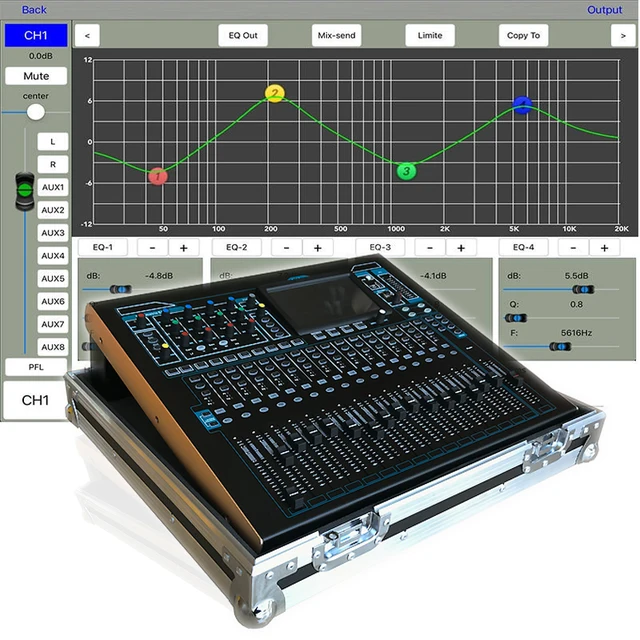Select the EQ-1 band button
The image size is (640, 640).
(x=103, y=247)
